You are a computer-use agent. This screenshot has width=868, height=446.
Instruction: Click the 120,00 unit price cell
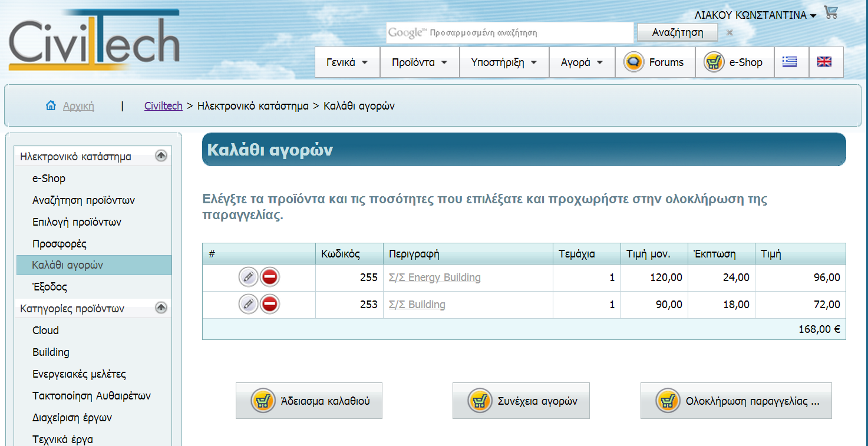[654, 277]
